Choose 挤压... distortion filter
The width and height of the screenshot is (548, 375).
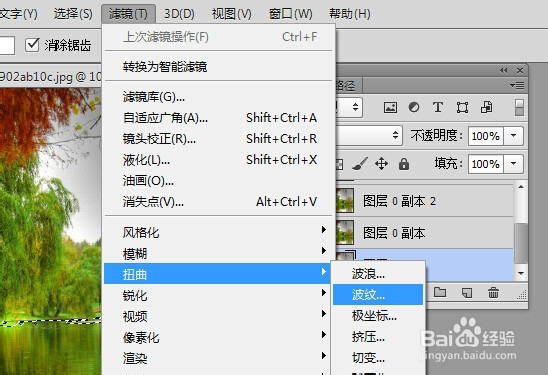[x=378, y=337]
